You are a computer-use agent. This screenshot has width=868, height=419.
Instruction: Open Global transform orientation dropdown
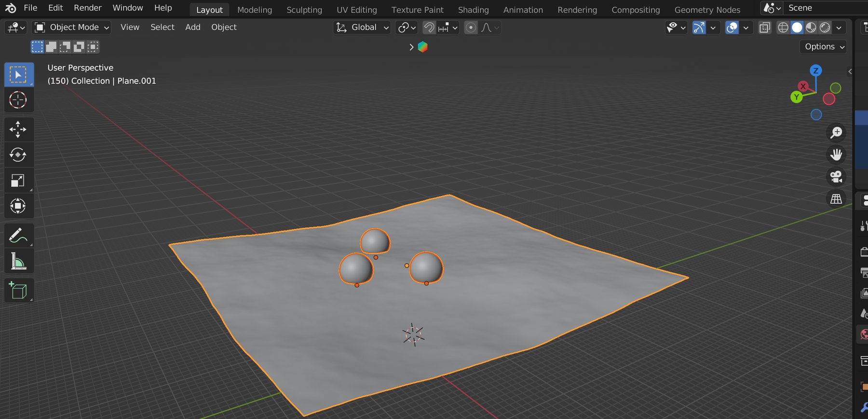click(x=362, y=28)
